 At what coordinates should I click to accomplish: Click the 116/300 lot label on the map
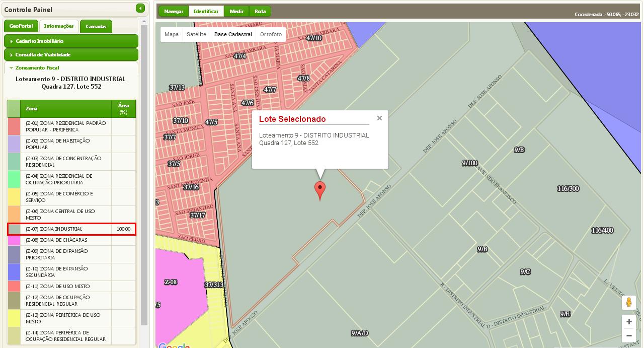click(568, 188)
